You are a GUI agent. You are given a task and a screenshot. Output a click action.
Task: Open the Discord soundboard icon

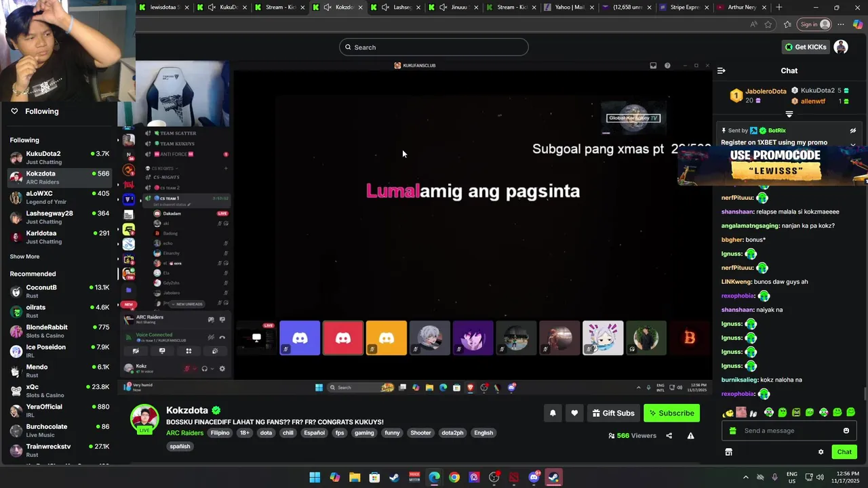pyautogui.click(x=215, y=351)
